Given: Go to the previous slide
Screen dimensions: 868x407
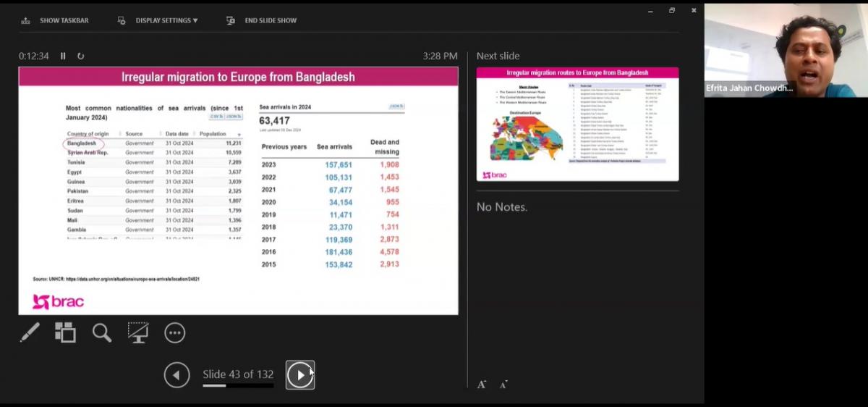Looking at the screenshot, I should pos(176,375).
